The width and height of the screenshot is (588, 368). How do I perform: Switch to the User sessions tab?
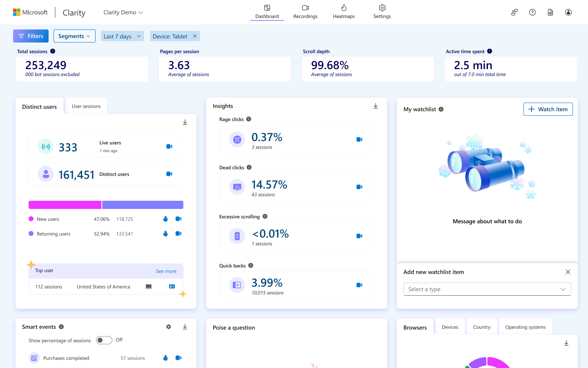[86, 105]
